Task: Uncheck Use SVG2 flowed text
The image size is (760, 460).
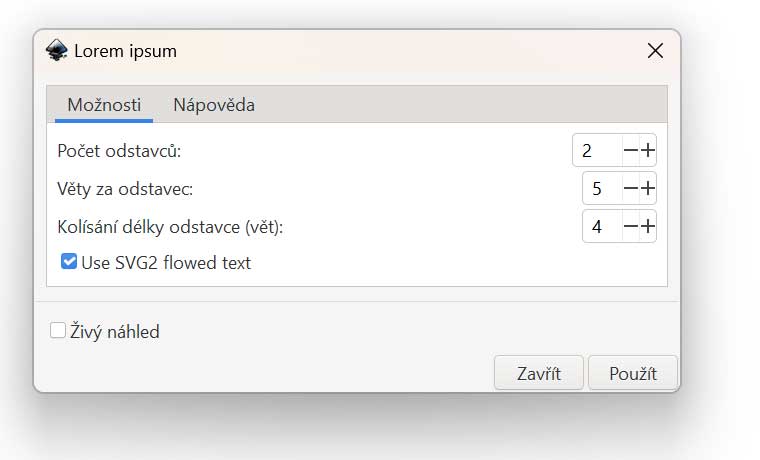Action: pyautogui.click(x=69, y=263)
